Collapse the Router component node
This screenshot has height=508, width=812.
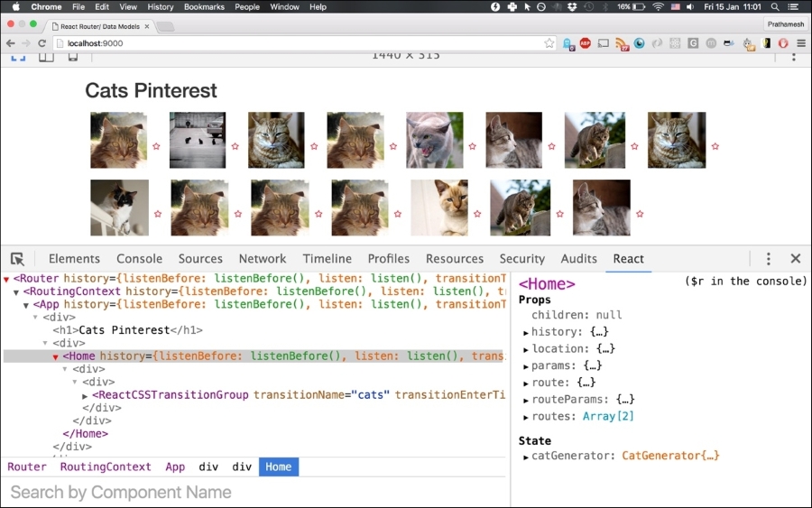[x=6, y=280]
